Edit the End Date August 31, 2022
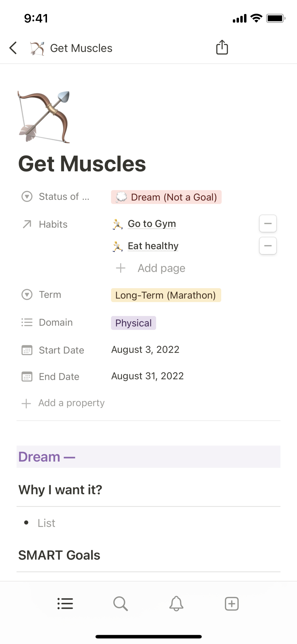Screen dimensions: 297x644 tap(147, 376)
